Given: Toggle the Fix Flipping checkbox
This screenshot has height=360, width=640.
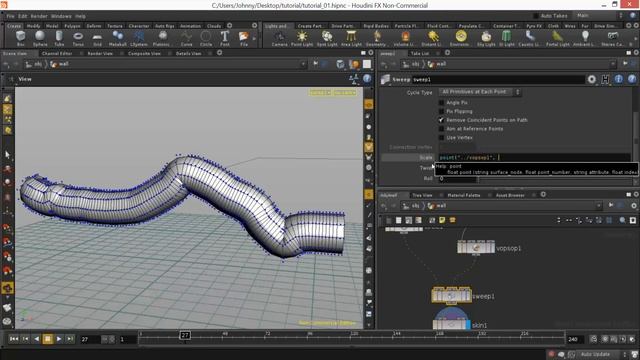Looking at the screenshot, I should (x=441, y=111).
